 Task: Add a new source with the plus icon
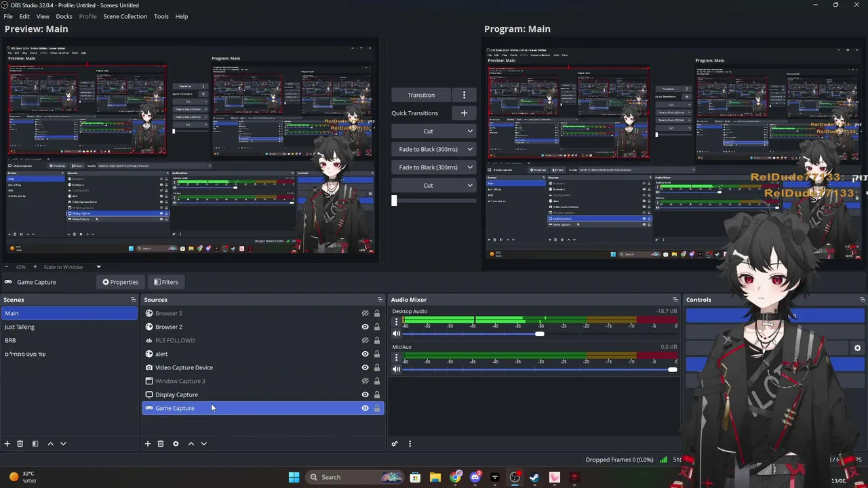pyautogui.click(x=148, y=444)
